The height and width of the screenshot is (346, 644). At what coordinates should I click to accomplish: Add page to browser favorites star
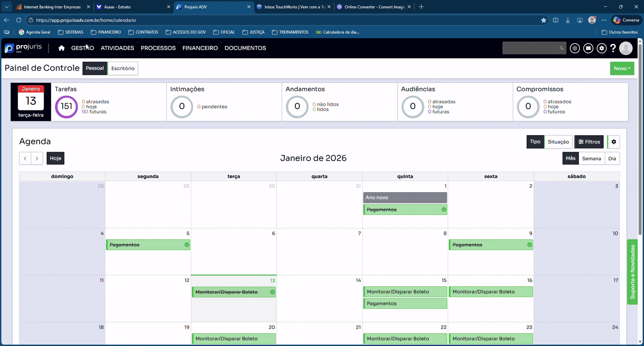(544, 20)
